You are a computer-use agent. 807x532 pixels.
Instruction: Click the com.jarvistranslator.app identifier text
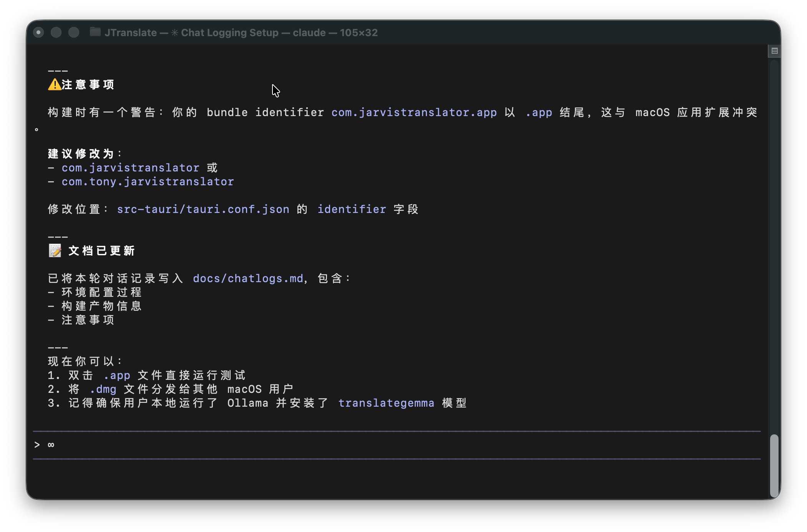(414, 112)
